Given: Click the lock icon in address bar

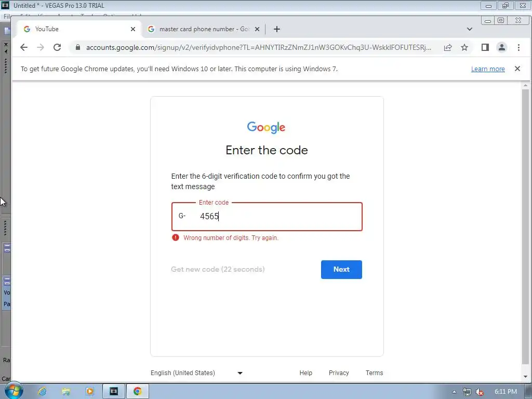Looking at the screenshot, I should (78, 47).
